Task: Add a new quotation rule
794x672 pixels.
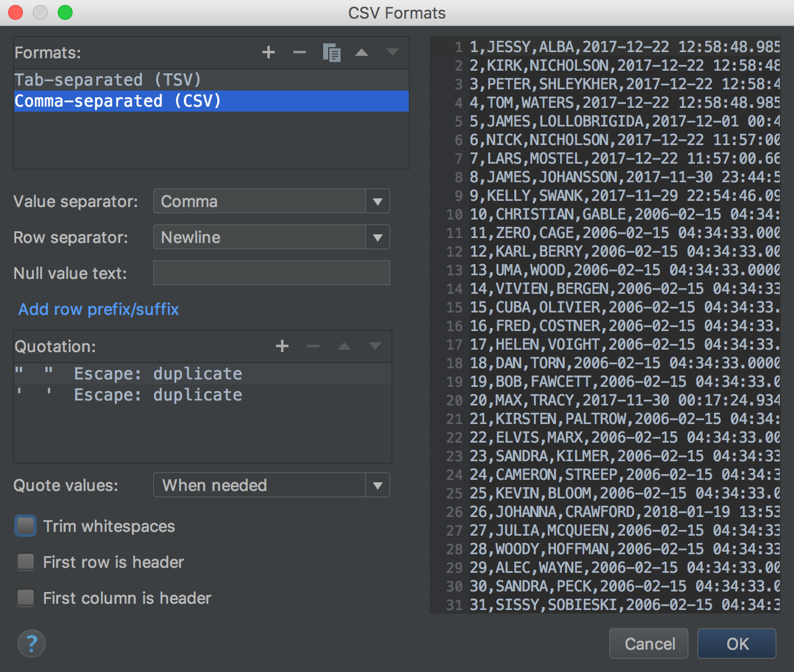Action: click(282, 346)
